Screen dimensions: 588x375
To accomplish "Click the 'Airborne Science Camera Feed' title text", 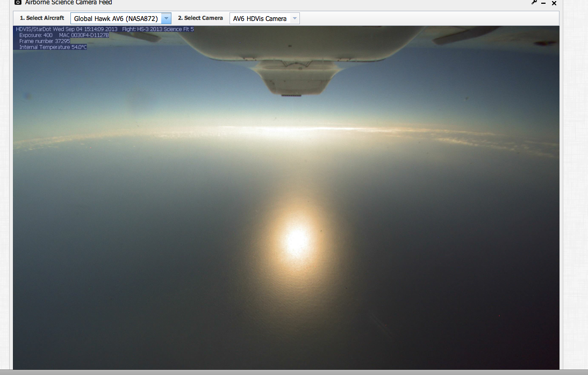I will click(68, 2).
